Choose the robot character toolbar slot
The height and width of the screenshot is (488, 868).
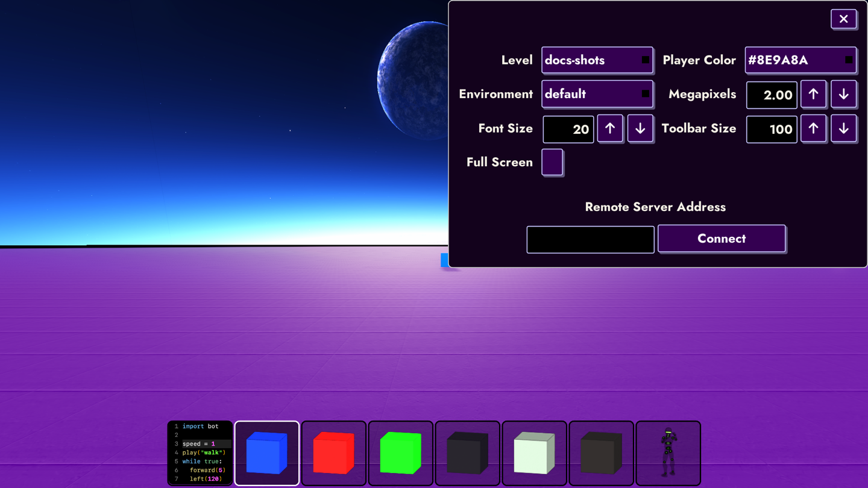click(x=668, y=453)
